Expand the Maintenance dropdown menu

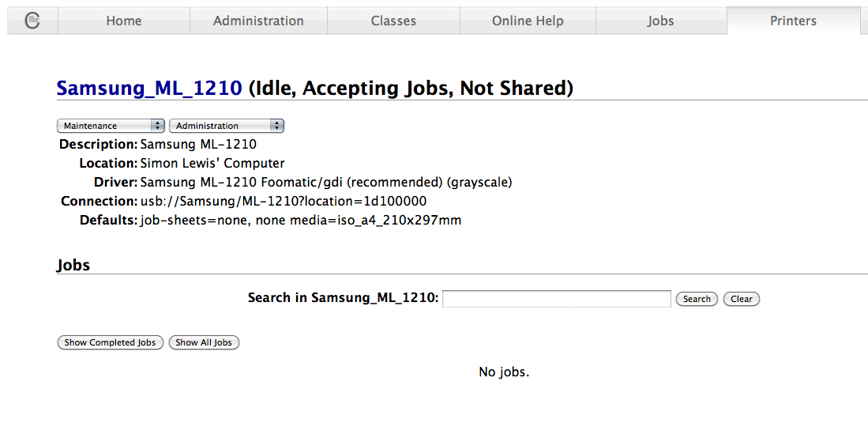tap(111, 126)
